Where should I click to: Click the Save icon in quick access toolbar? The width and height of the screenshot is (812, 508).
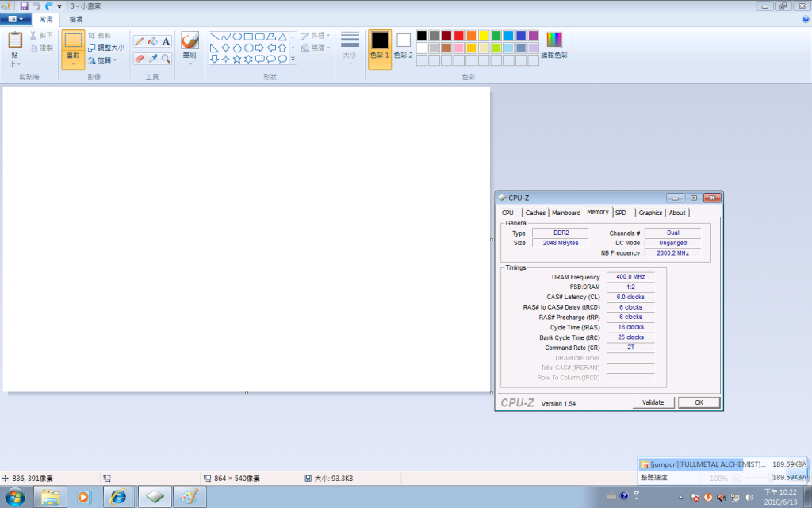click(25, 6)
